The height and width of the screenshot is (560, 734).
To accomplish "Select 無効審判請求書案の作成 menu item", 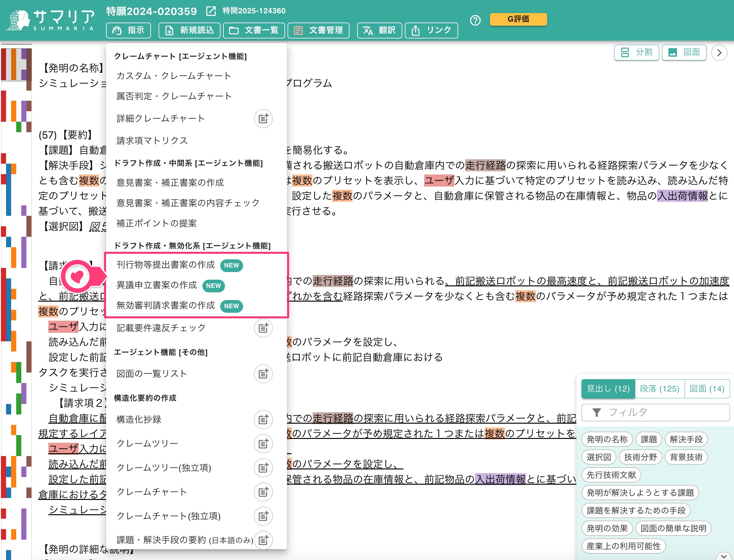I will tap(196, 306).
